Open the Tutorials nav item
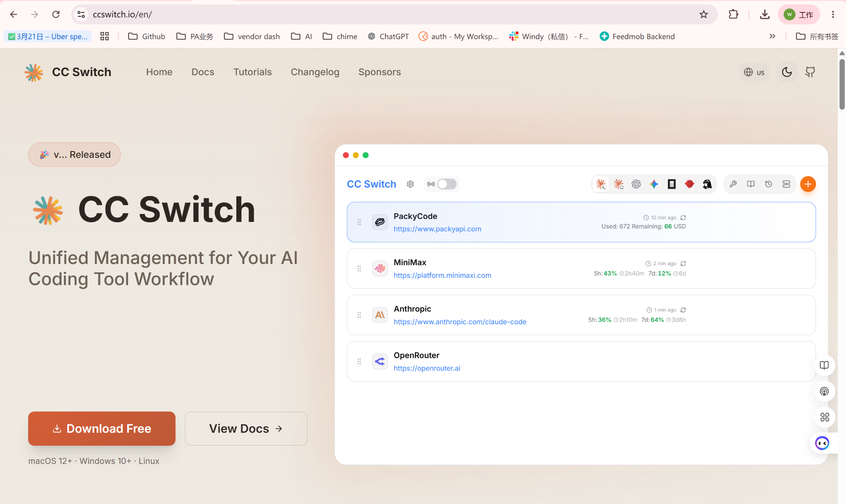Viewport: 846px width, 504px height. click(x=252, y=72)
